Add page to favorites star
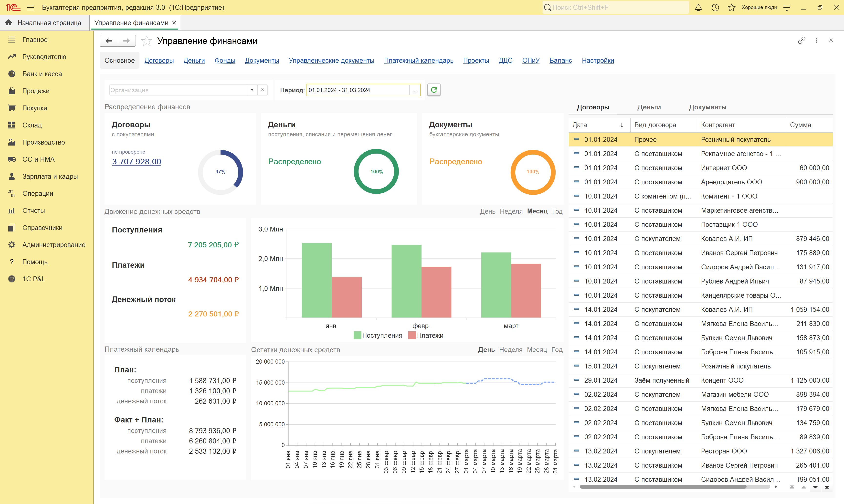This screenshot has width=844, height=504. pos(147,41)
